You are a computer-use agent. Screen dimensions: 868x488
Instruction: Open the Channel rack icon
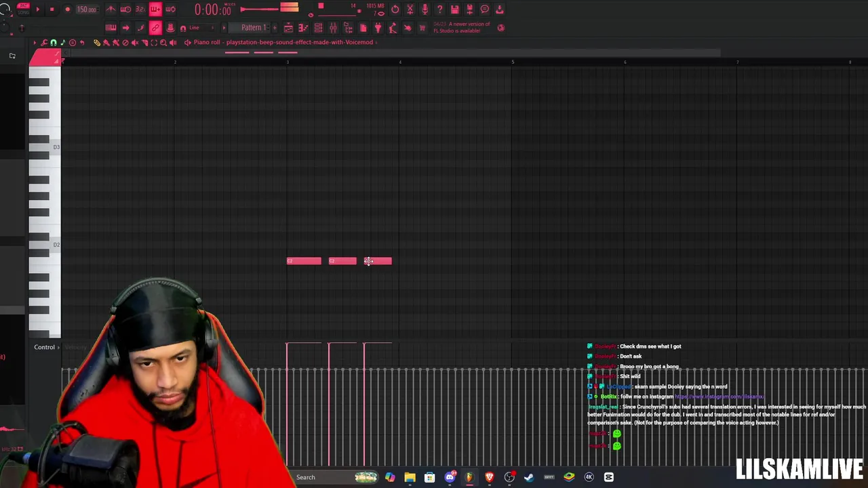pyautogui.click(x=318, y=28)
